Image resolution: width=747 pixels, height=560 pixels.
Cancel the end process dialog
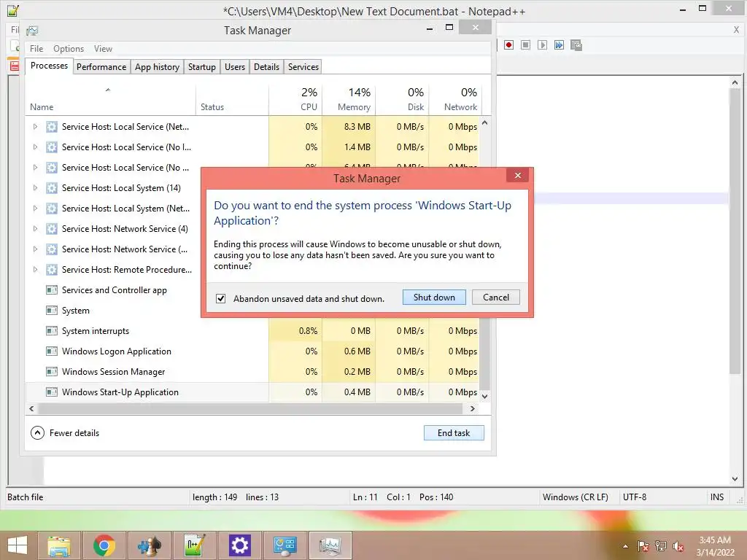(496, 297)
